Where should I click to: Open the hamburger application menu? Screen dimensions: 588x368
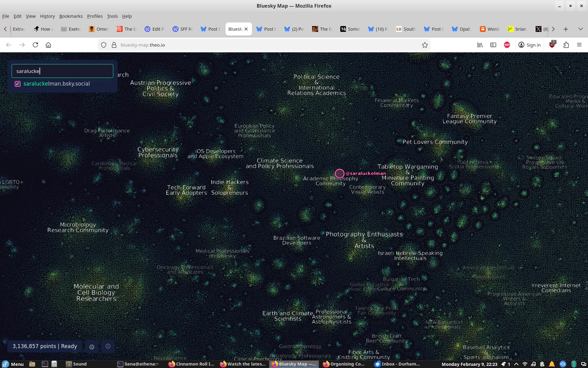pos(579,45)
